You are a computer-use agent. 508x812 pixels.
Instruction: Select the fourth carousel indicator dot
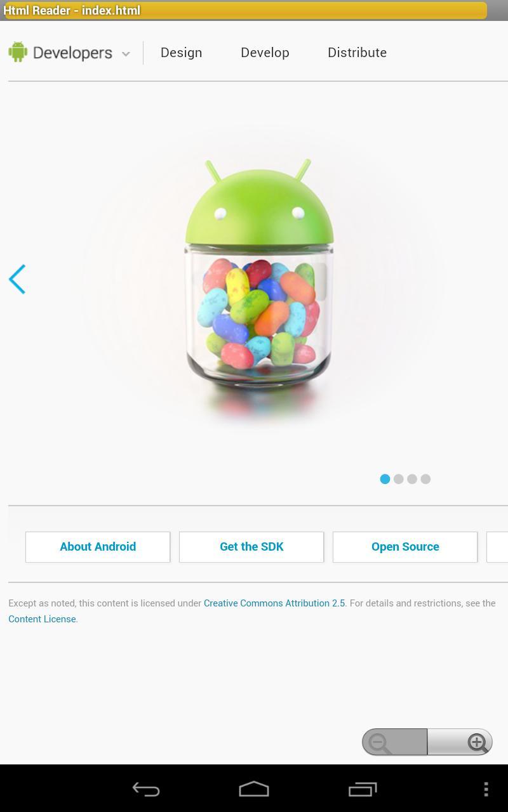point(425,479)
